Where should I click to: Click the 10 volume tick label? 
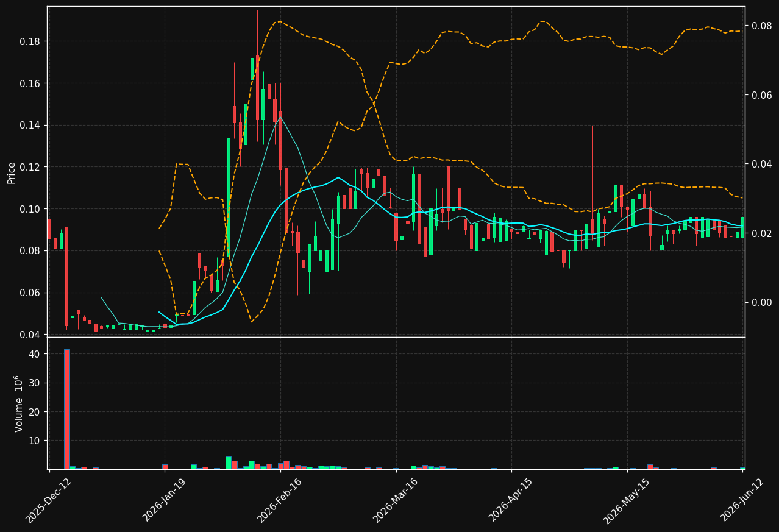click(x=35, y=441)
